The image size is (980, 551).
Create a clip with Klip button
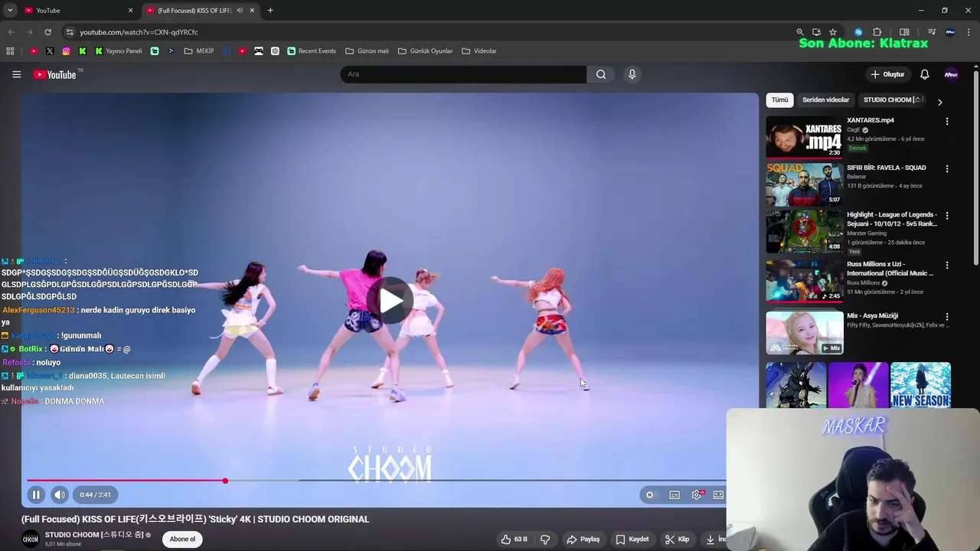(677, 540)
